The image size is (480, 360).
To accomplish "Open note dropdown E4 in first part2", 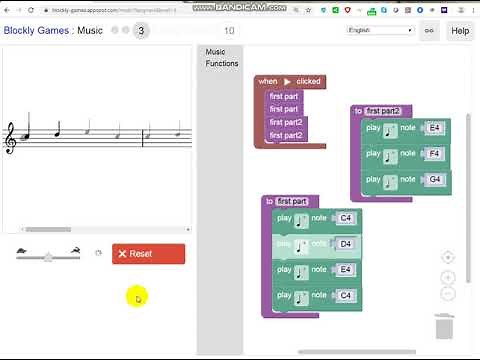I will pyautogui.click(x=434, y=128).
